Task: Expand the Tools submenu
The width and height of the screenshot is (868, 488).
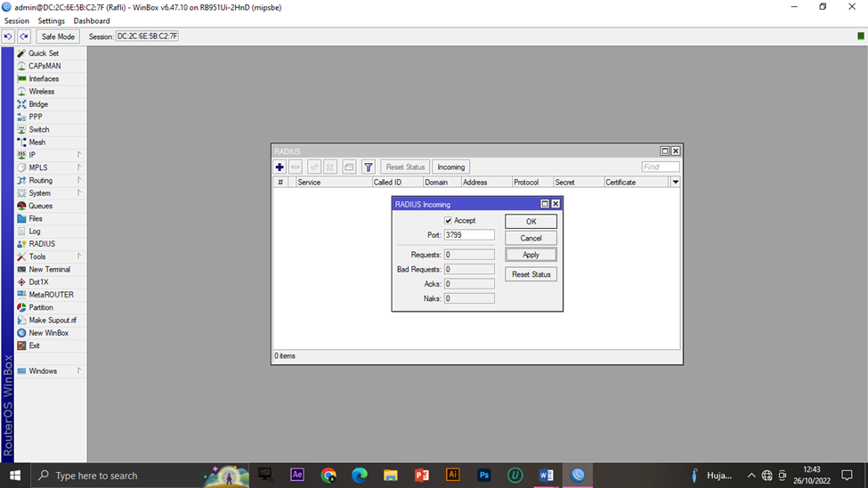Action: (x=50, y=256)
